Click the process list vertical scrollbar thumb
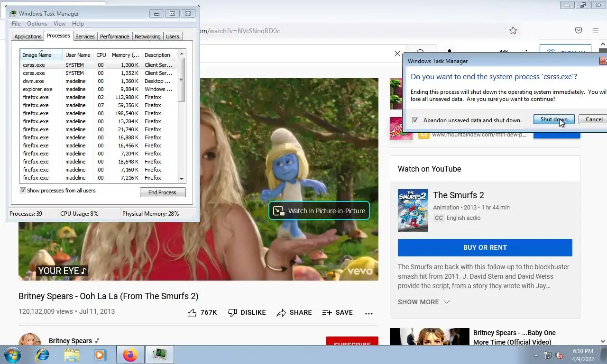 181,80
